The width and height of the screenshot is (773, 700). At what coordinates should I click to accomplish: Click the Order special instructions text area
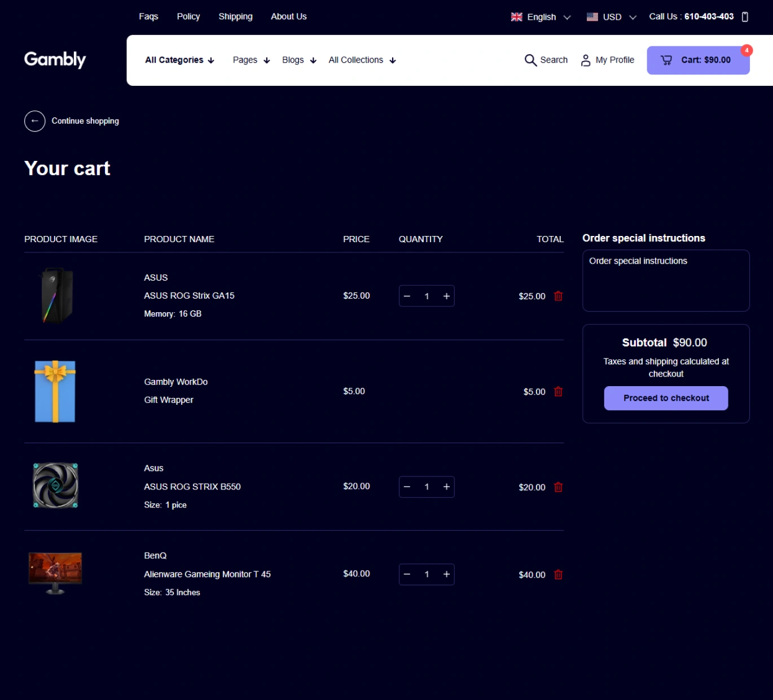click(x=666, y=281)
